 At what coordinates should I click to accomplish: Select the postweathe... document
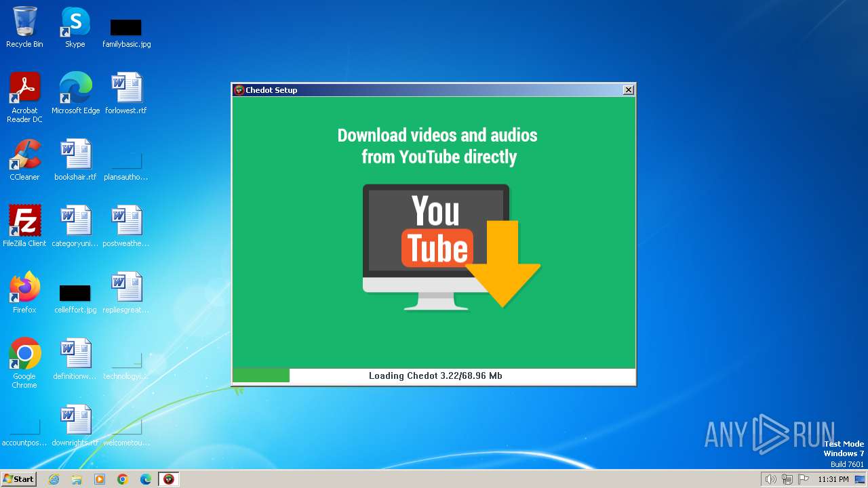(x=126, y=226)
